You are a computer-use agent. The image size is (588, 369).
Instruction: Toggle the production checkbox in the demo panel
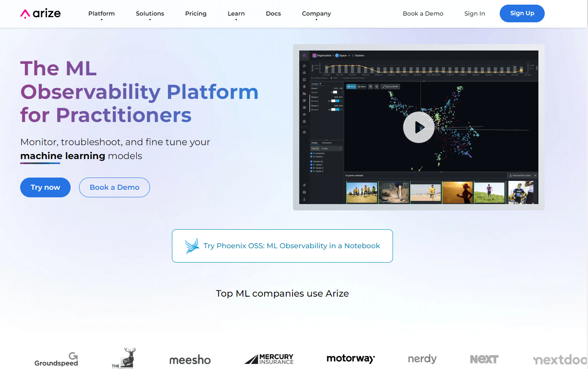pos(311,153)
